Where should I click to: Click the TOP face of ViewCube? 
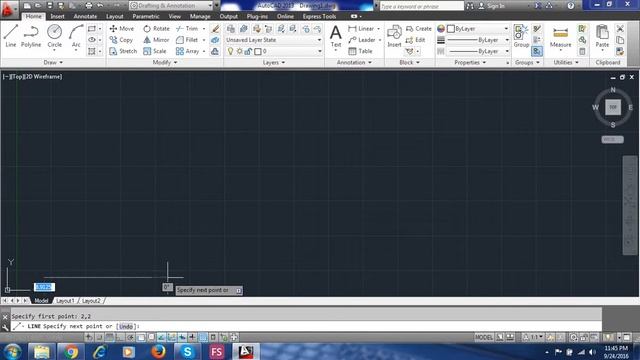613,107
